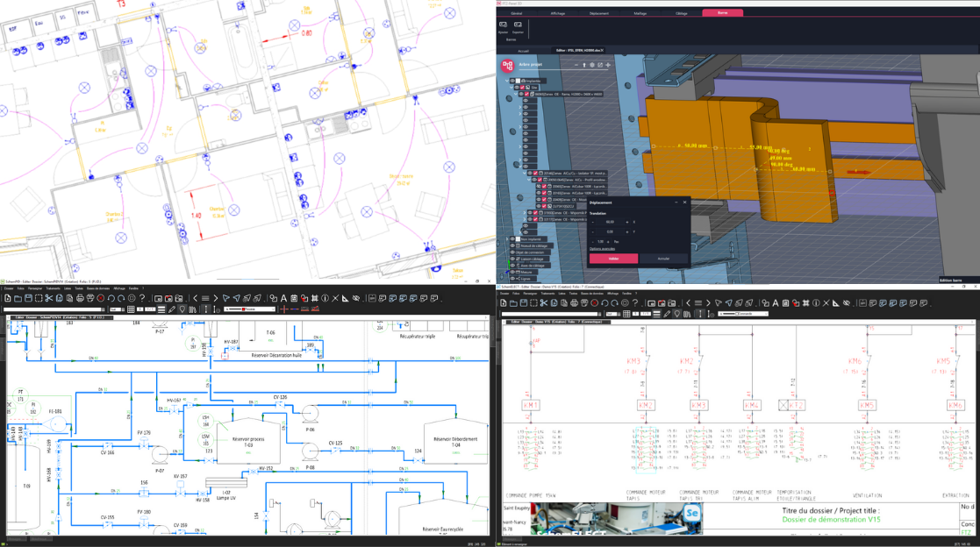Select the text 'A' tool in SchemPID toolbar
The height and width of the screenshot is (547, 980).
click(285, 299)
